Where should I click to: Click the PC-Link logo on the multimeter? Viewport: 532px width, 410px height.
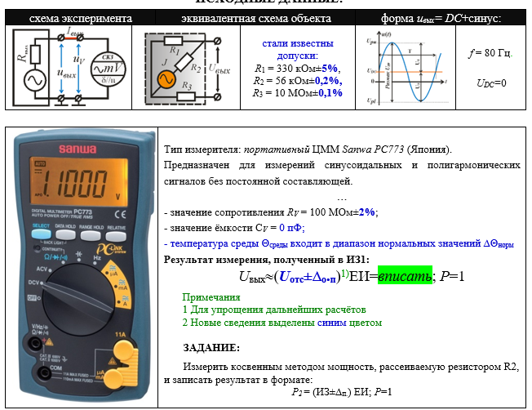point(111,249)
